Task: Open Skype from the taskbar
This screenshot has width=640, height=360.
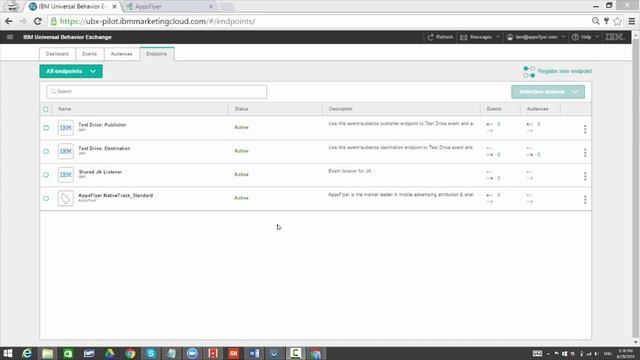Action: (151, 353)
